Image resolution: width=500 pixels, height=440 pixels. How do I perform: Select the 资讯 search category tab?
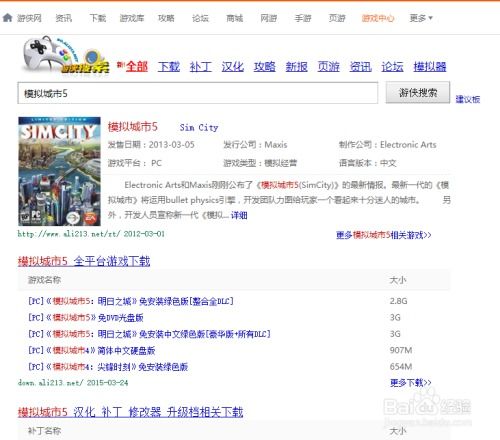click(x=361, y=67)
